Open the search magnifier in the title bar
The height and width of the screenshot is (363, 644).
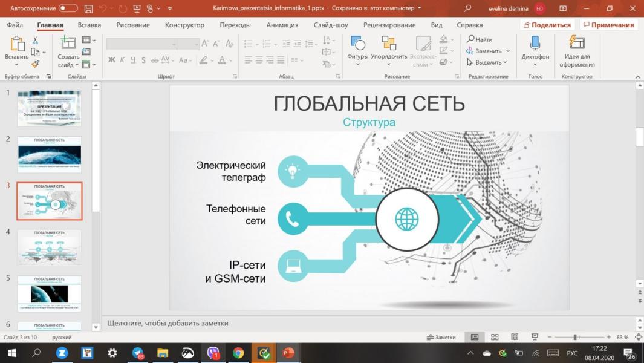click(x=467, y=8)
